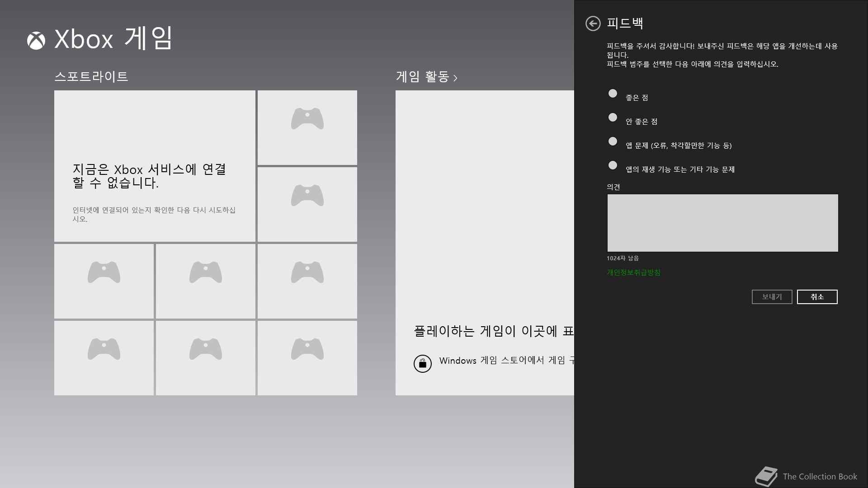This screenshot has width=868, height=488.
Task: Open the large spotlight tile with Xbox connection message
Action: pos(155,166)
